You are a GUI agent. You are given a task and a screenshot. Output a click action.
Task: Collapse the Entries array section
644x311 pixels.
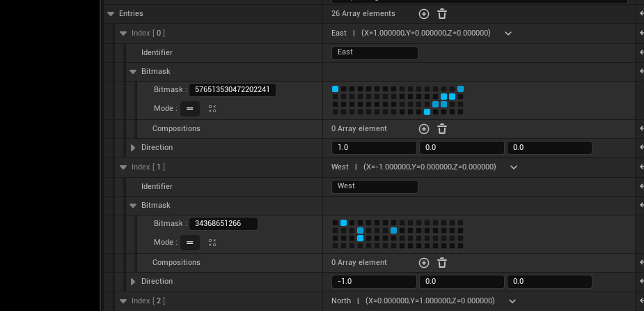coord(110,14)
